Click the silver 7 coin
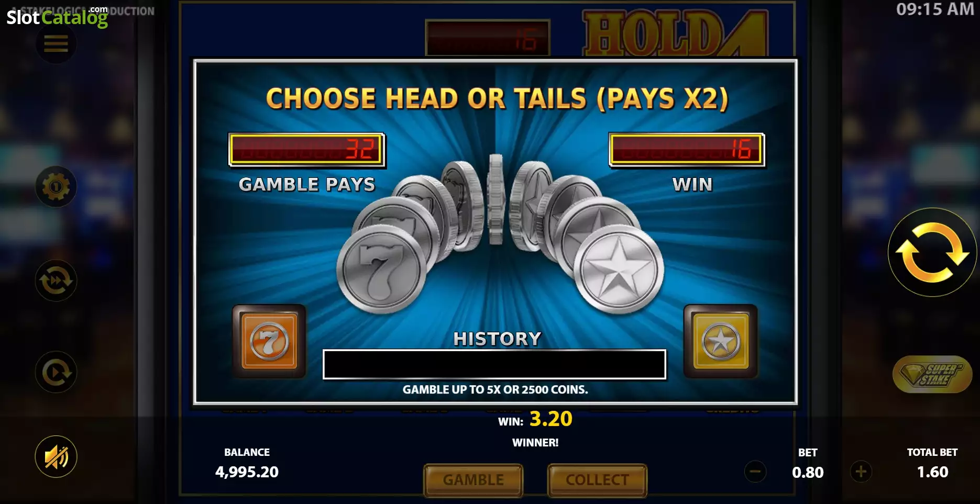The image size is (980, 504). (x=382, y=270)
